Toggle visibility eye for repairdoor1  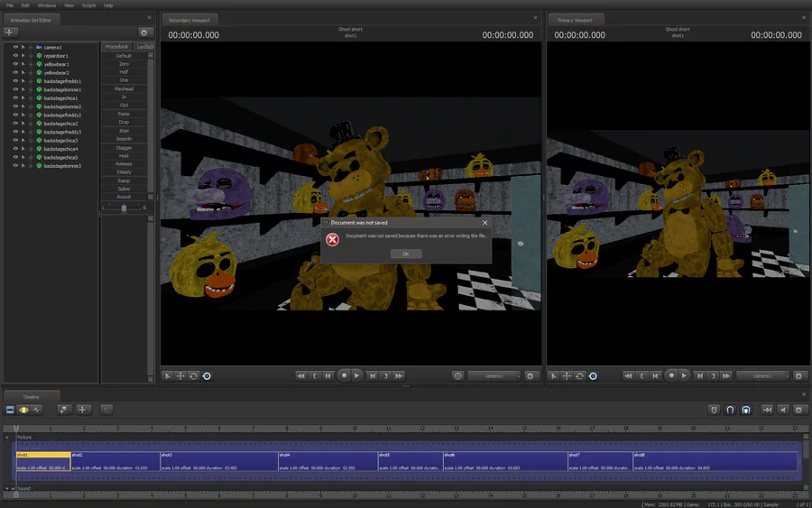tap(15, 55)
